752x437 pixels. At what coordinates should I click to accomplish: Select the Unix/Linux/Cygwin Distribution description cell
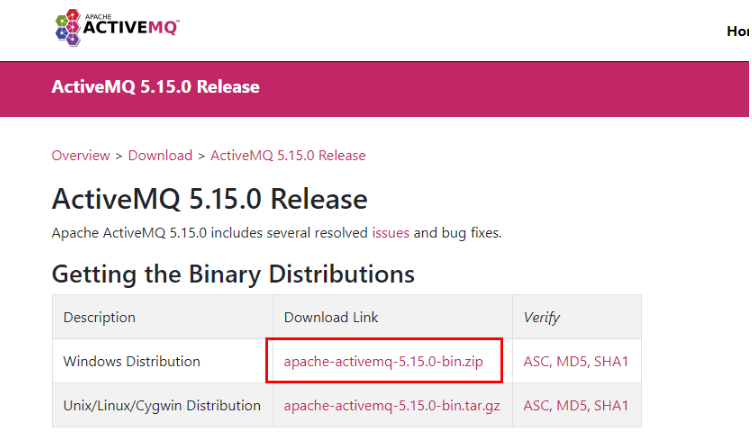point(162,405)
